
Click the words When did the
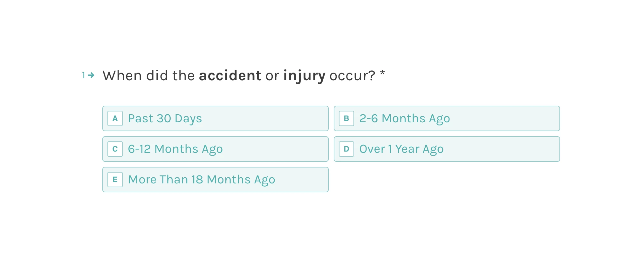click(x=148, y=75)
